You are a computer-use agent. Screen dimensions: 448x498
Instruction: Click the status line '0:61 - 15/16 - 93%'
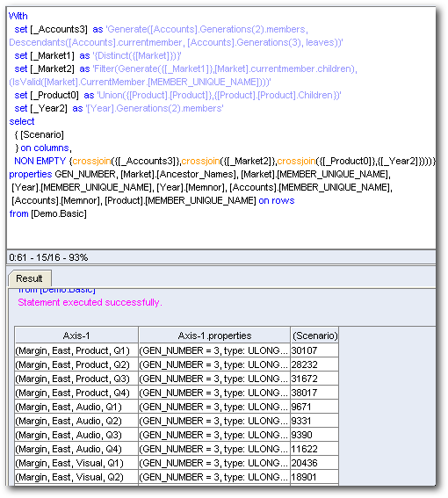tap(48, 257)
